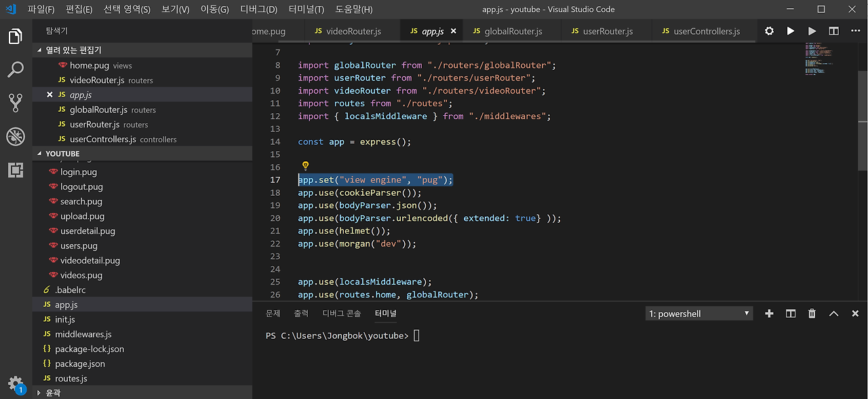Maximize the panel with up chevron

click(834, 314)
